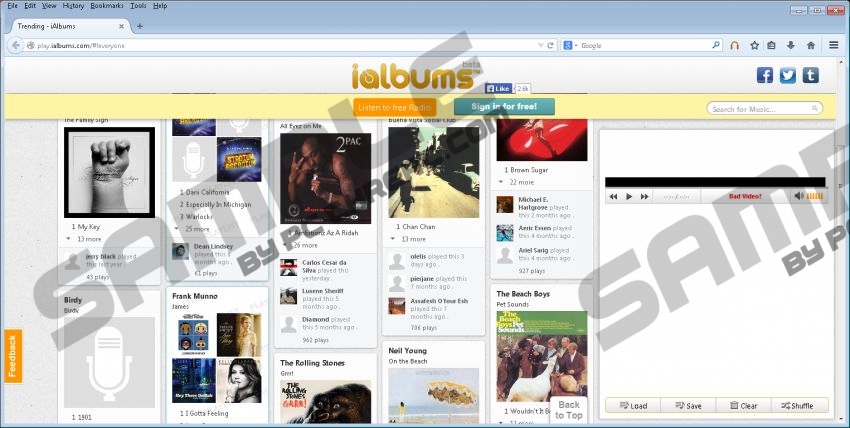Open the Facebook share icon
This screenshot has width=850, height=428.
click(764, 75)
